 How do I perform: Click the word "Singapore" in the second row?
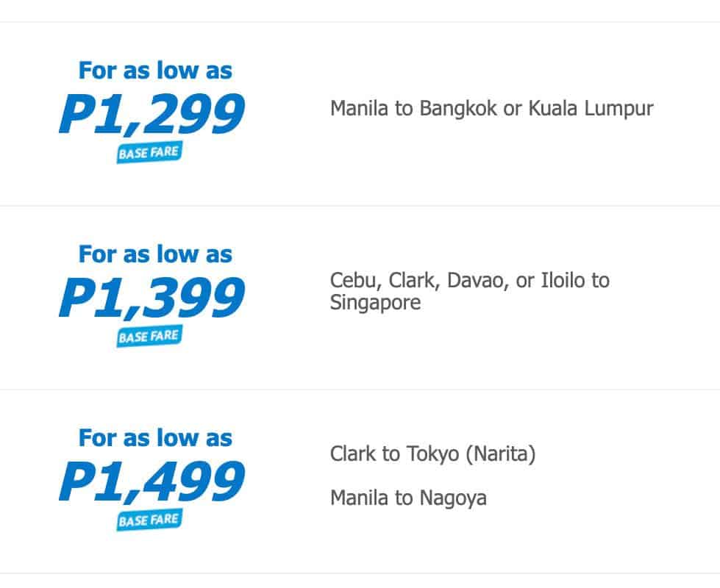pos(375,303)
